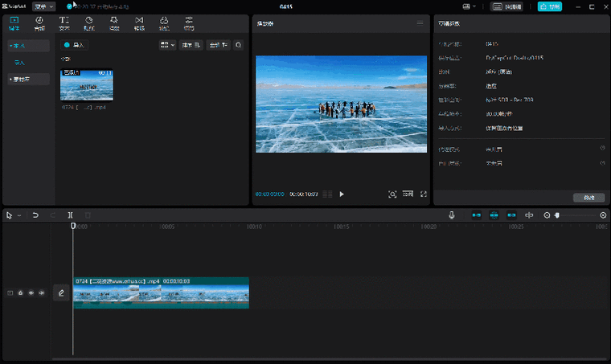Open the Filters panel icon
Viewport: 611px width, 364px height.
pyautogui.click(x=164, y=22)
